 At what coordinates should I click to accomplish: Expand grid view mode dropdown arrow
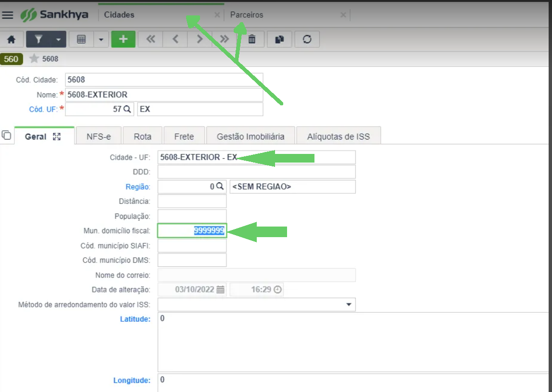[x=101, y=39]
